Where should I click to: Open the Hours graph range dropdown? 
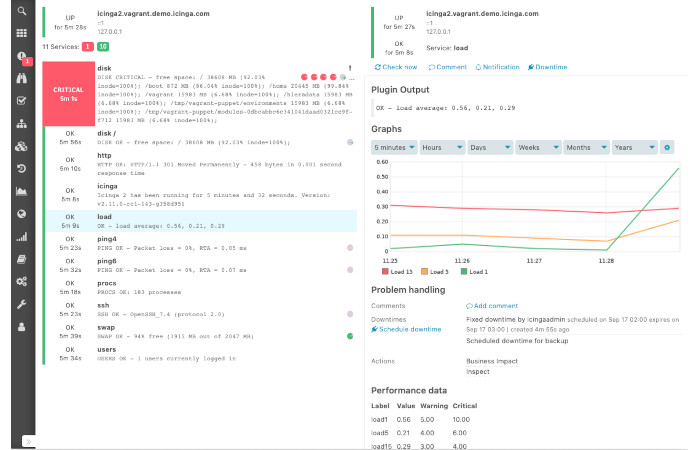click(x=442, y=147)
